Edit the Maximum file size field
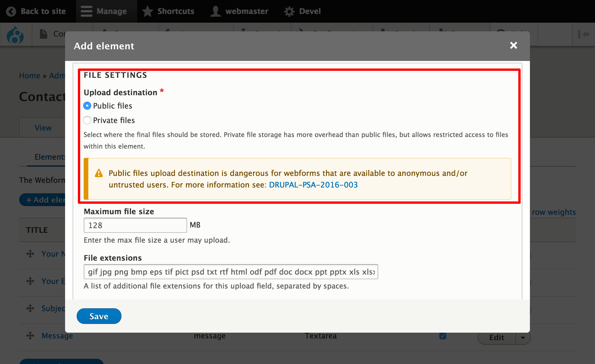Viewport: 595px width, 364px height. tap(135, 225)
